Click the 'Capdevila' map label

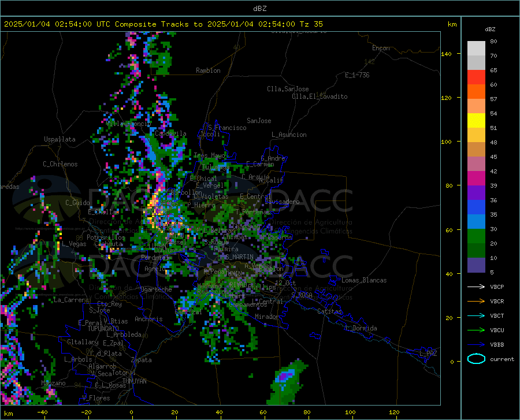click(170, 133)
